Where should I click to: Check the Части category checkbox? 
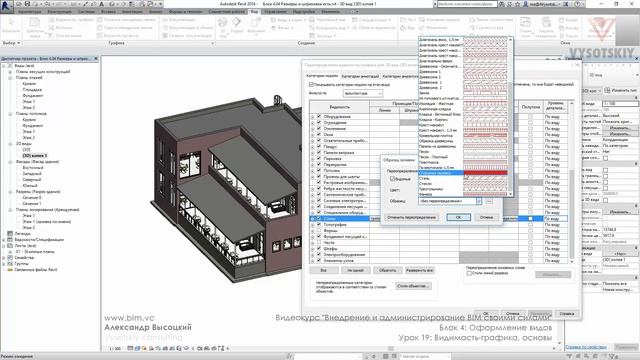click(319, 242)
